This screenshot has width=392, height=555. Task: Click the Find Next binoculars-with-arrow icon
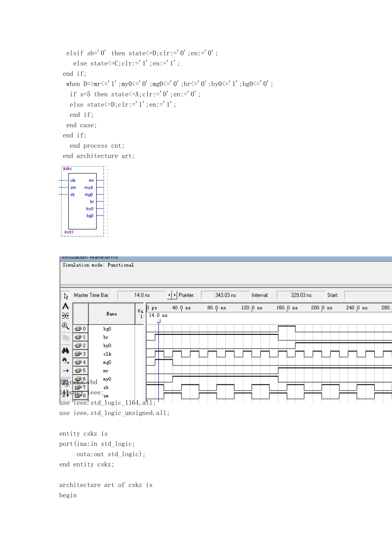tap(66, 361)
